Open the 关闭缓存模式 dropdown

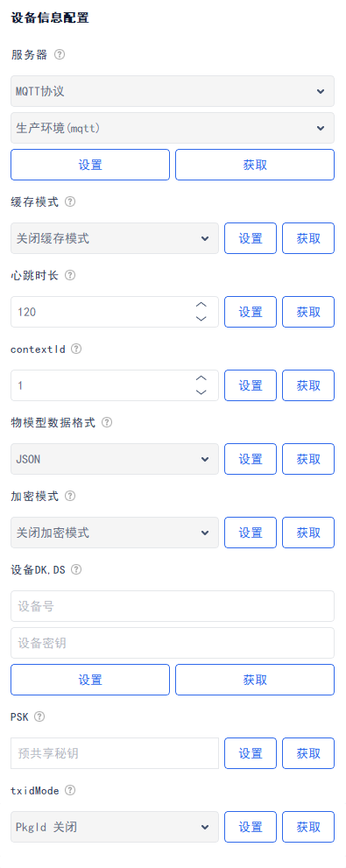click(x=115, y=238)
